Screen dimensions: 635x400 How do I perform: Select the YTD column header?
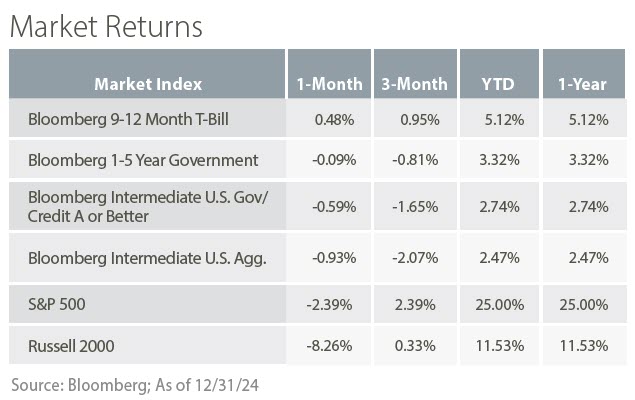495,83
